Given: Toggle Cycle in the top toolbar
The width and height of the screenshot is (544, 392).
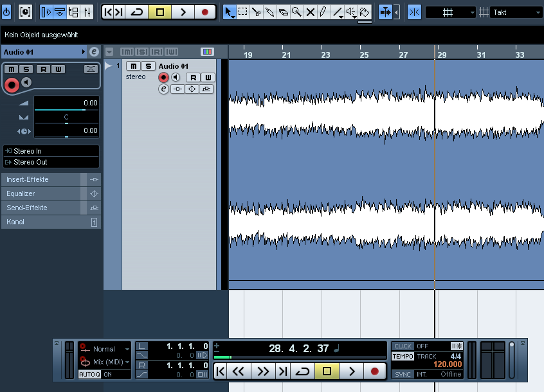Looking at the screenshot, I should (137, 12).
